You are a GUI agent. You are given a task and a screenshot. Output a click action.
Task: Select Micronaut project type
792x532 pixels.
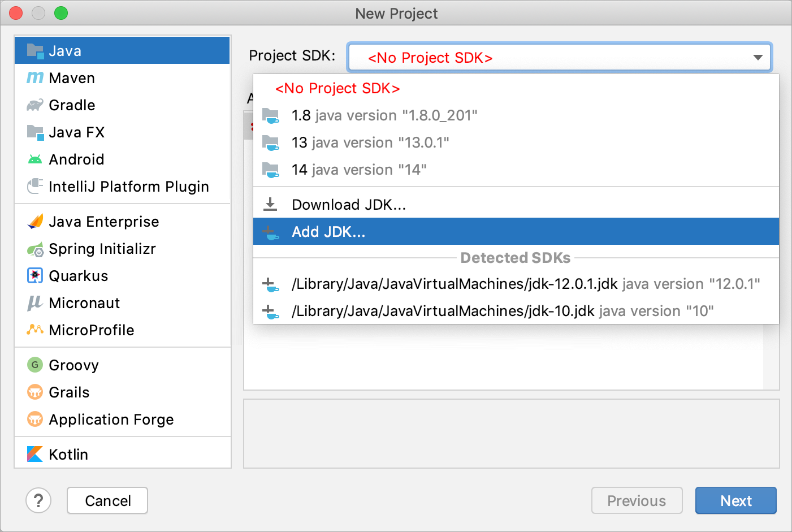click(122, 302)
